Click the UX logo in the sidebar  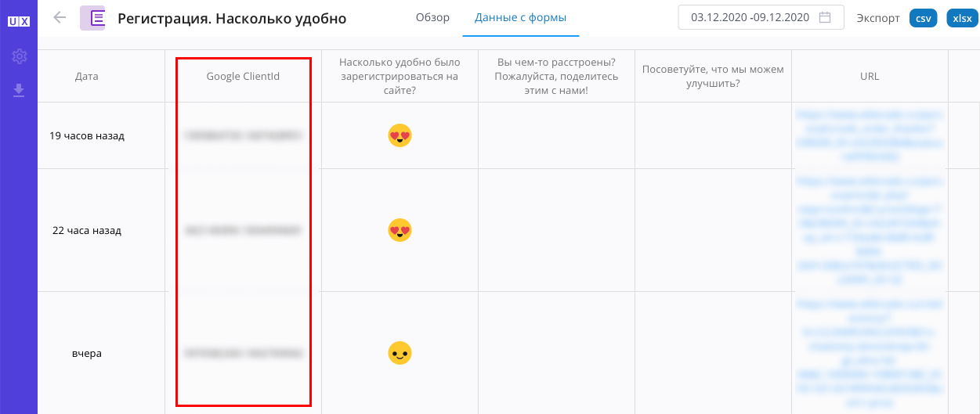tap(19, 22)
